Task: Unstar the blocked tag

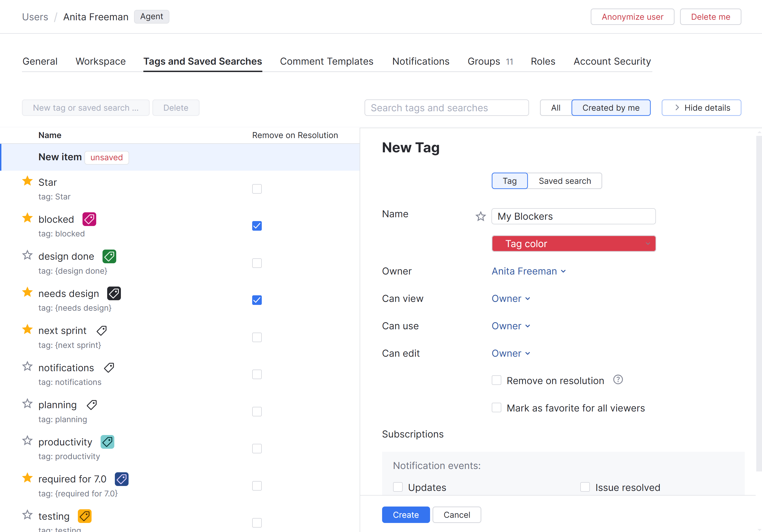Action: click(27, 218)
